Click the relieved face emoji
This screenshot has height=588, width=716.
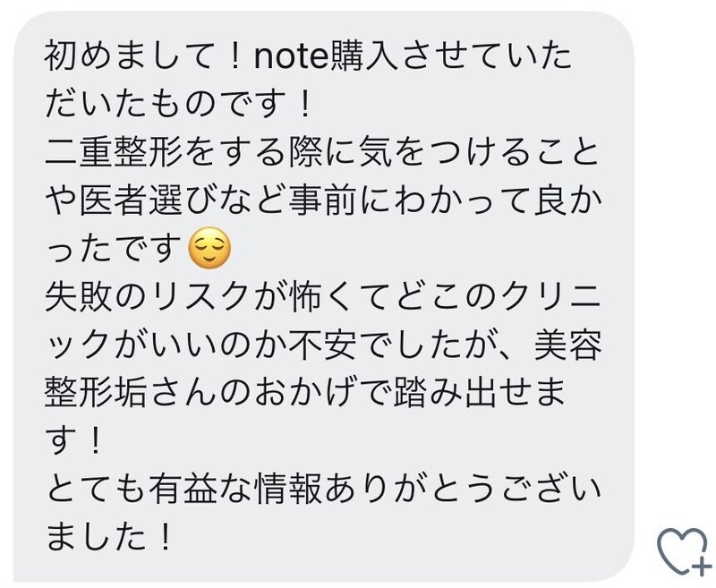pos(209,247)
